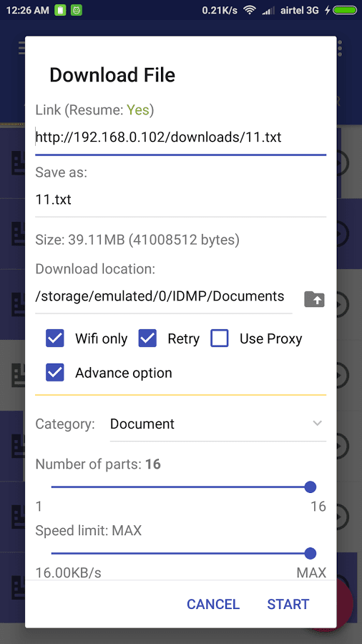The image size is (362, 644).
Task: Tap the CANCEL button
Action: 213,604
